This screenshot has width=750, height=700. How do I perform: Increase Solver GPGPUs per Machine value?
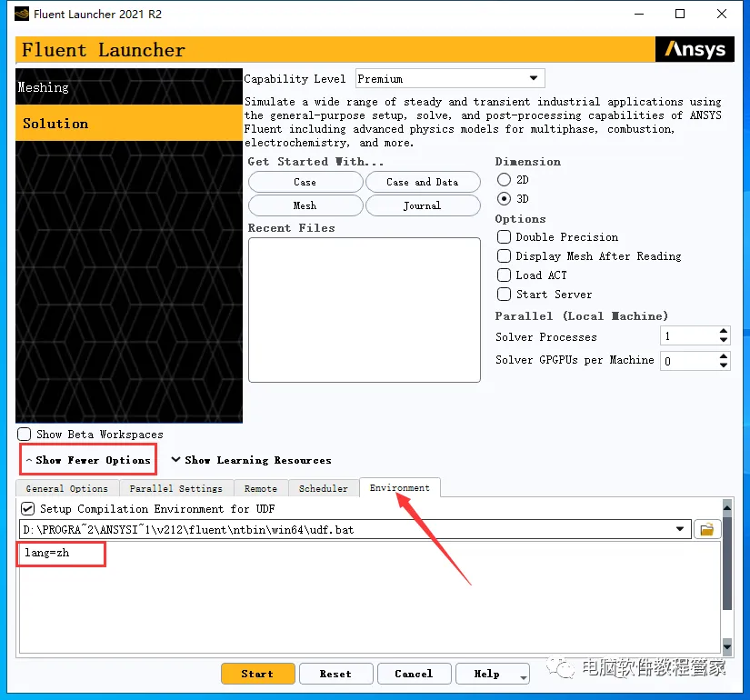[x=724, y=355]
